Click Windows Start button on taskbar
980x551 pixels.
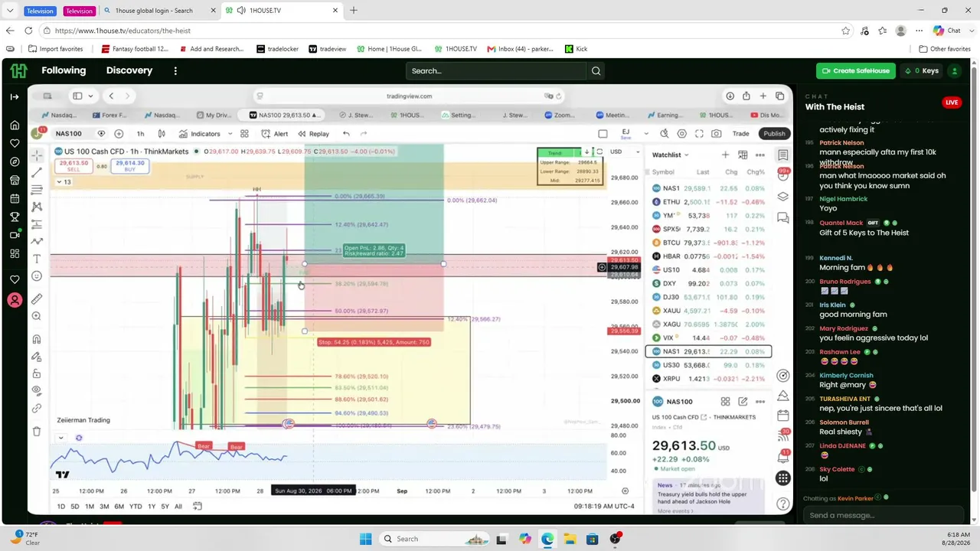pyautogui.click(x=365, y=539)
